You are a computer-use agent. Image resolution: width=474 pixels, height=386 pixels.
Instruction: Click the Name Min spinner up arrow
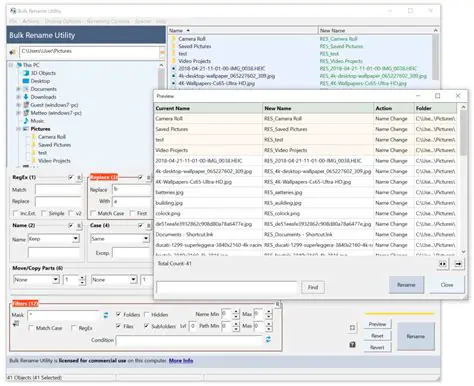tap(236, 312)
